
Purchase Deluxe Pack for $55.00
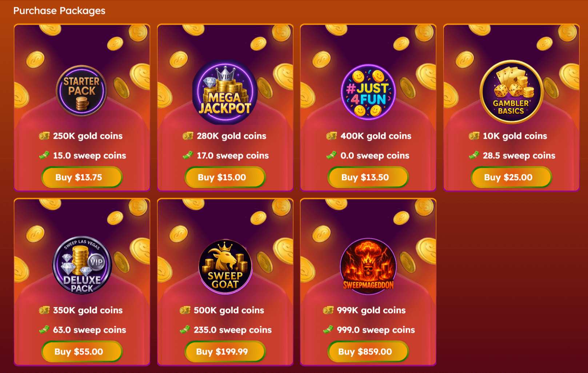point(82,352)
